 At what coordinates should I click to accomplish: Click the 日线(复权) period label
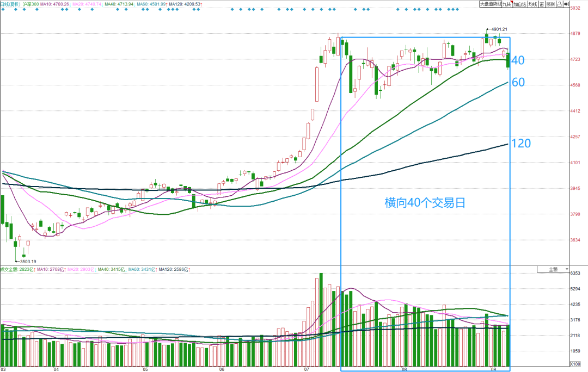point(10,4)
